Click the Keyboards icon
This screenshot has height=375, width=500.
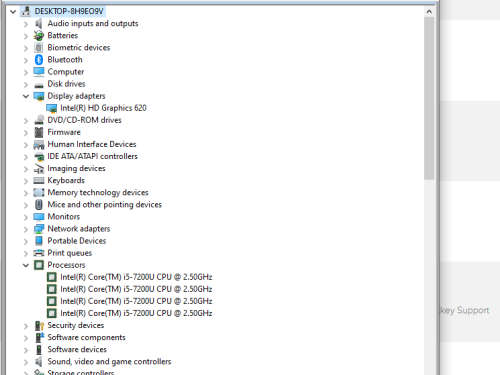click(x=39, y=181)
